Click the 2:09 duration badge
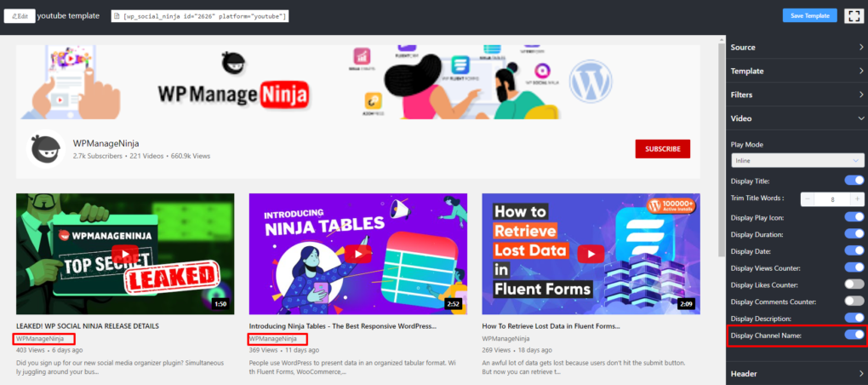The image size is (868, 385). tap(687, 303)
